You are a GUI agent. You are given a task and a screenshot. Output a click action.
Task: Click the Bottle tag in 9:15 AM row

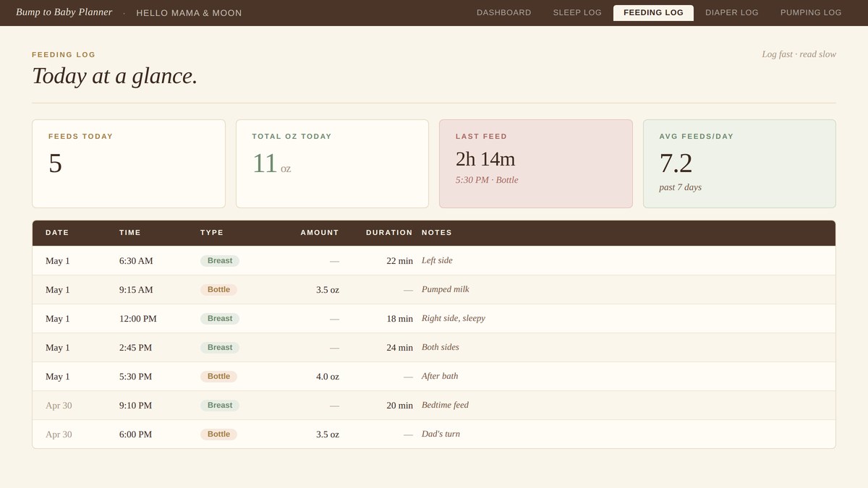pos(218,290)
